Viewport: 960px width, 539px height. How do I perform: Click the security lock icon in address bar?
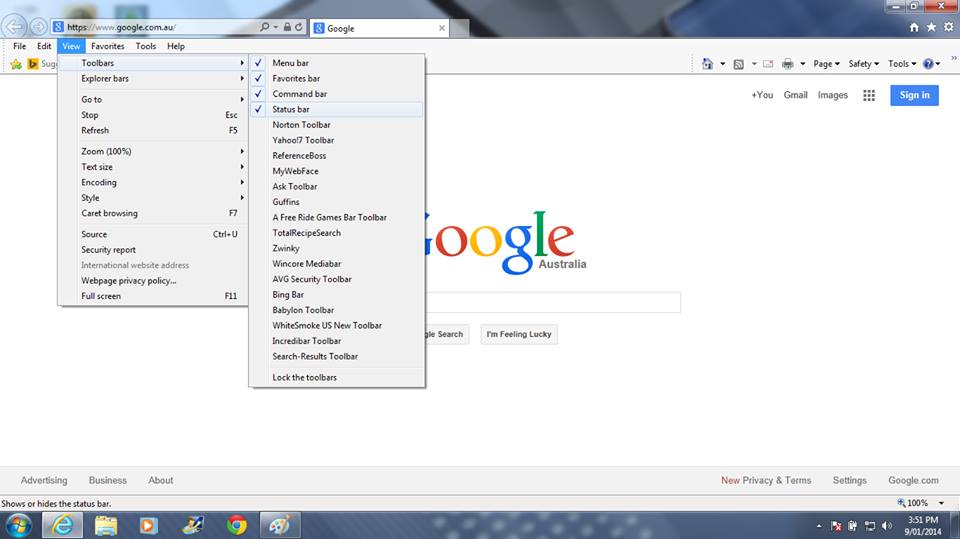click(287, 27)
